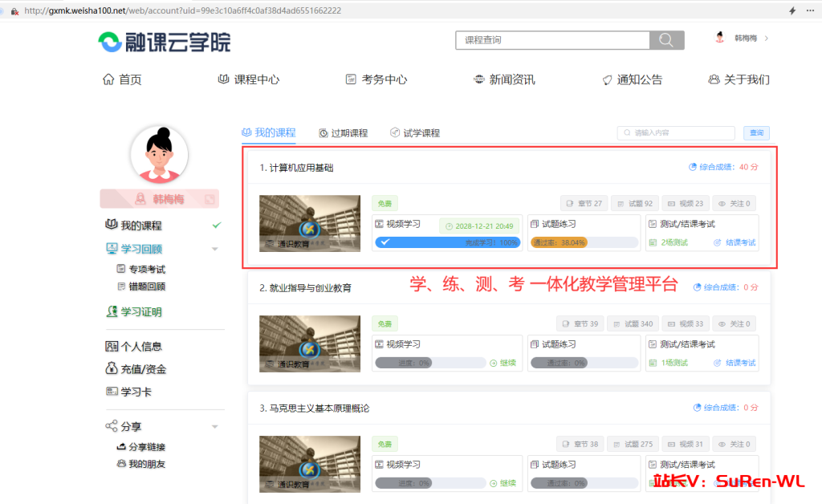Collapse the 学习回顾 arrow
822x504 pixels.
pyautogui.click(x=215, y=249)
